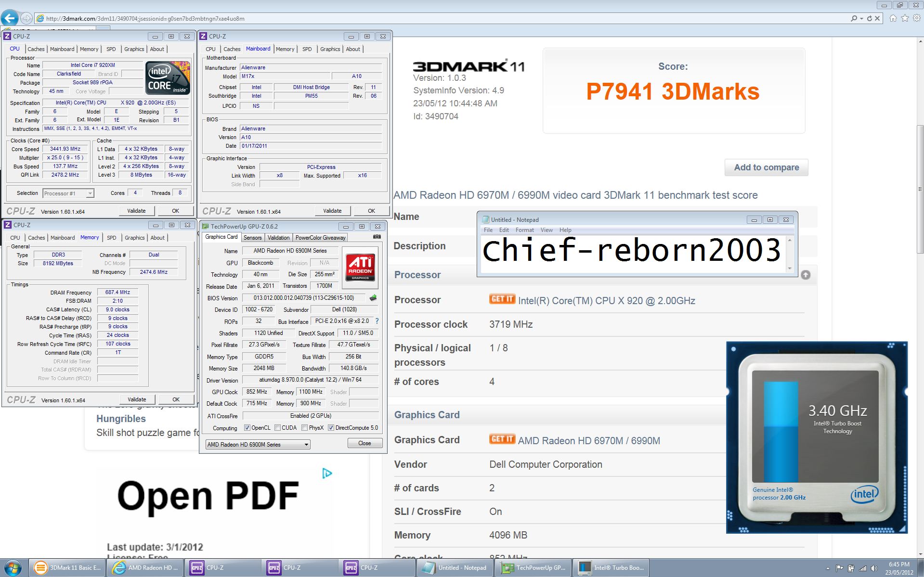Viewport: 924px width, 577px height.
Task: Open browser home icon
Action: click(x=893, y=18)
